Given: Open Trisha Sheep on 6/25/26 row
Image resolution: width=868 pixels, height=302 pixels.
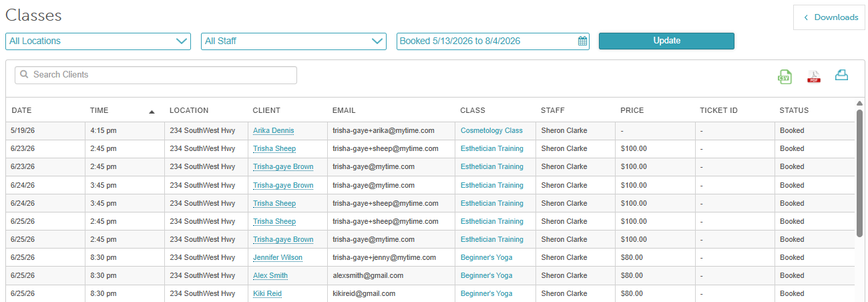Looking at the screenshot, I should point(274,222).
